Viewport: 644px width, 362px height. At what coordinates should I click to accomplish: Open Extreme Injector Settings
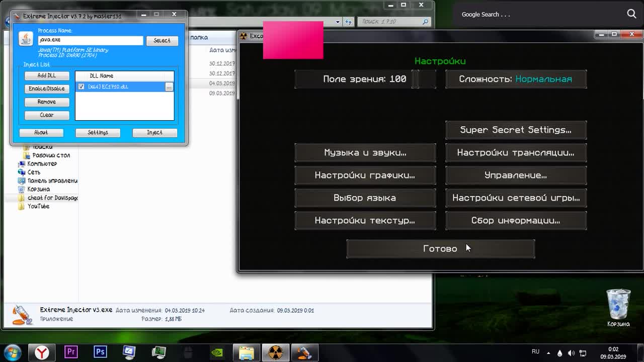[98, 132]
